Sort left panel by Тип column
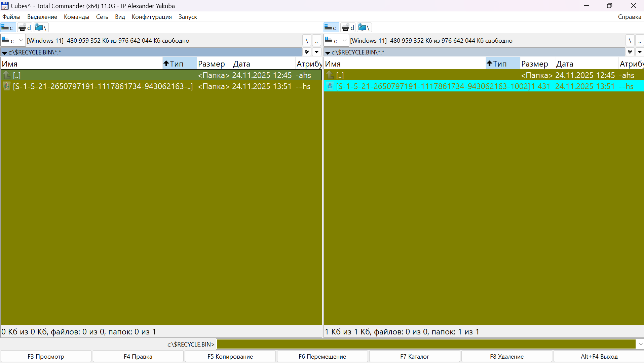Image resolution: width=644 pixels, height=363 pixels. coord(180,64)
